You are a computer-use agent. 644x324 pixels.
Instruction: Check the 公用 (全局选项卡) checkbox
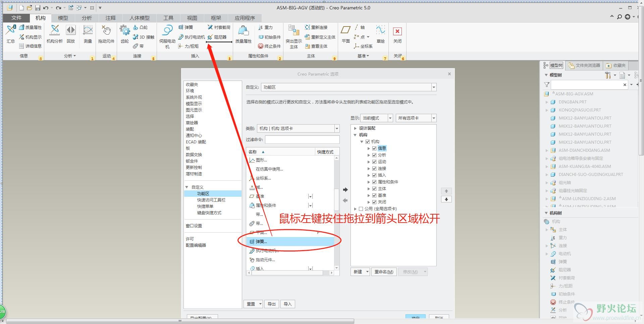[361, 209]
